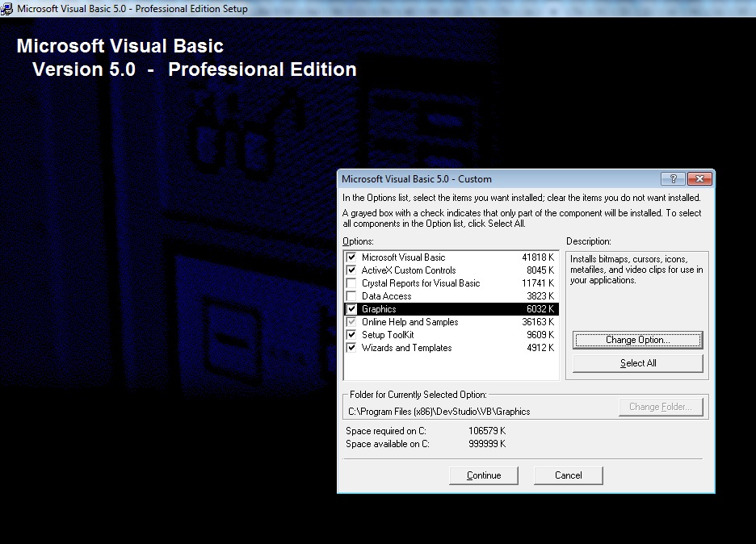The height and width of the screenshot is (544, 756).
Task: Select the Microsoft Visual Basic option row
Action: point(451,257)
